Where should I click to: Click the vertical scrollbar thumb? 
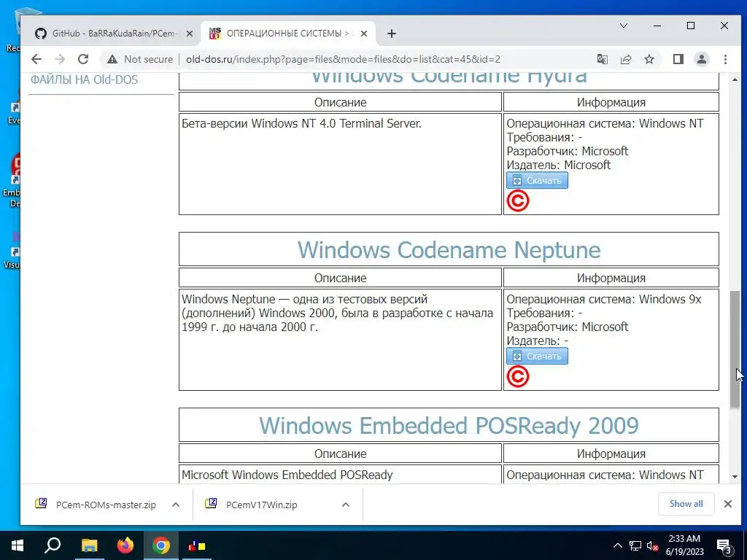tap(735, 349)
